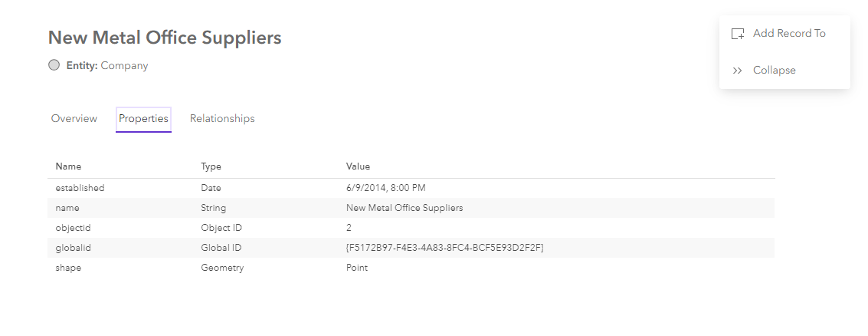Click the Add Record To icon
Viewport: 868px width, 336px height.
click(738, 34)
